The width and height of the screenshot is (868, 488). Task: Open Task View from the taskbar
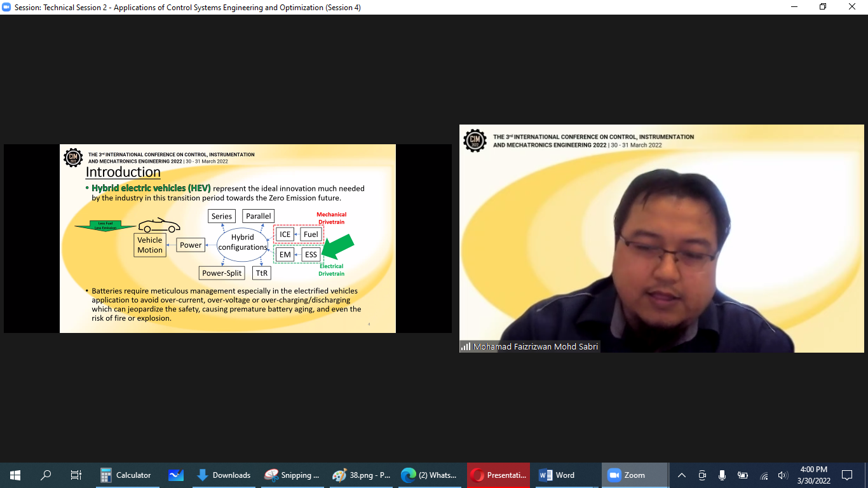[x=76, y=475]
